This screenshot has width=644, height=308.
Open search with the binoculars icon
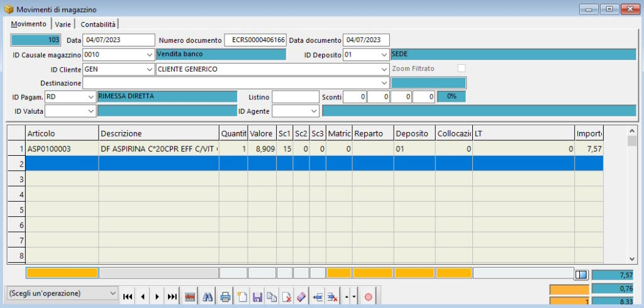click(x=208, y=296)
